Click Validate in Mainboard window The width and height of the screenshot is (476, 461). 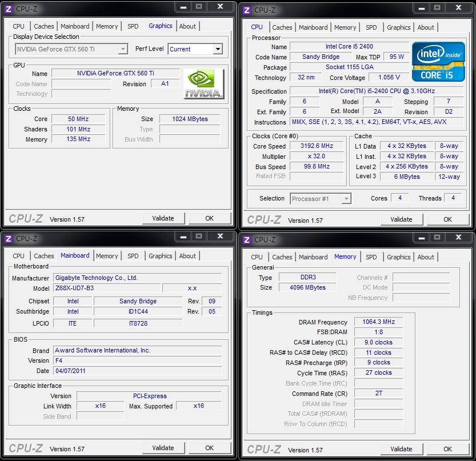163,448
